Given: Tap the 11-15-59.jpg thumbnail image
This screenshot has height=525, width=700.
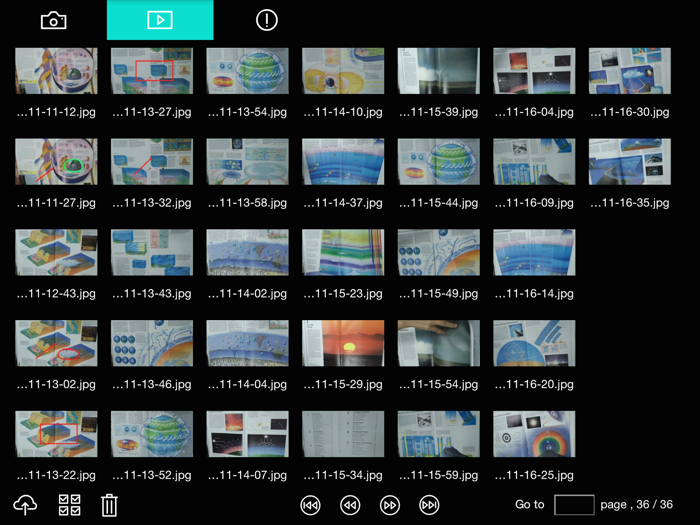Looking at the screenshot, I should point(439,434).
